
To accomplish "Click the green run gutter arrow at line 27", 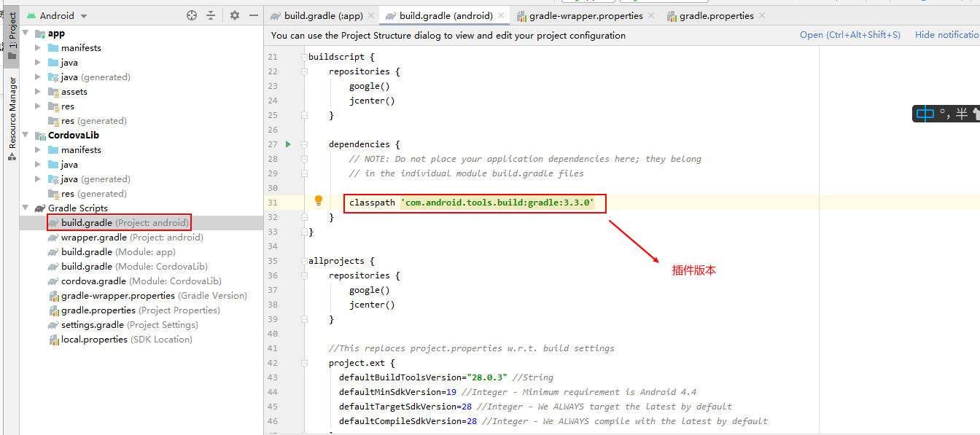I will click(288, 144).
